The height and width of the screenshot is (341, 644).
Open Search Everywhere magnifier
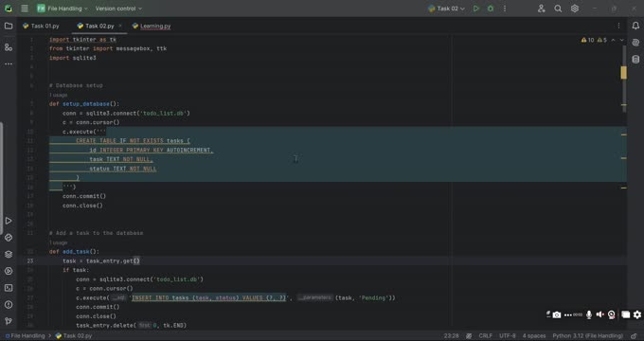click(x=558, y=9)
